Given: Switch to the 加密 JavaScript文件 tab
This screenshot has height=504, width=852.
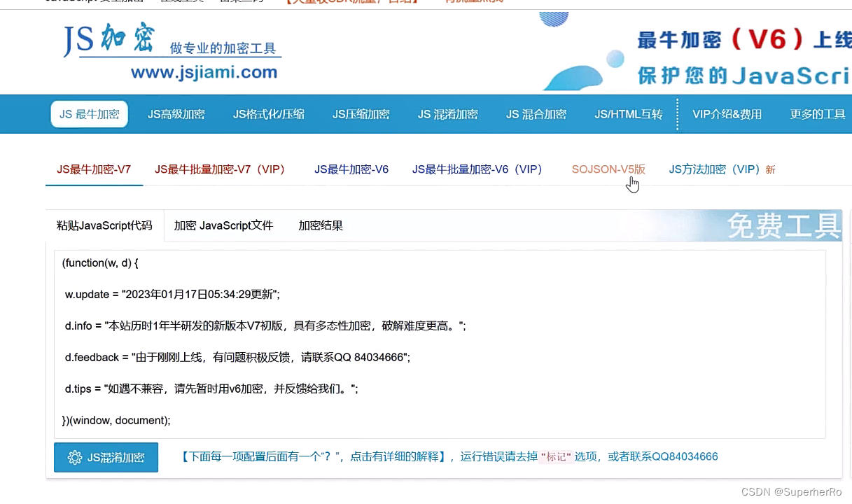Looking at the screenshot, I should coord(223,225).
